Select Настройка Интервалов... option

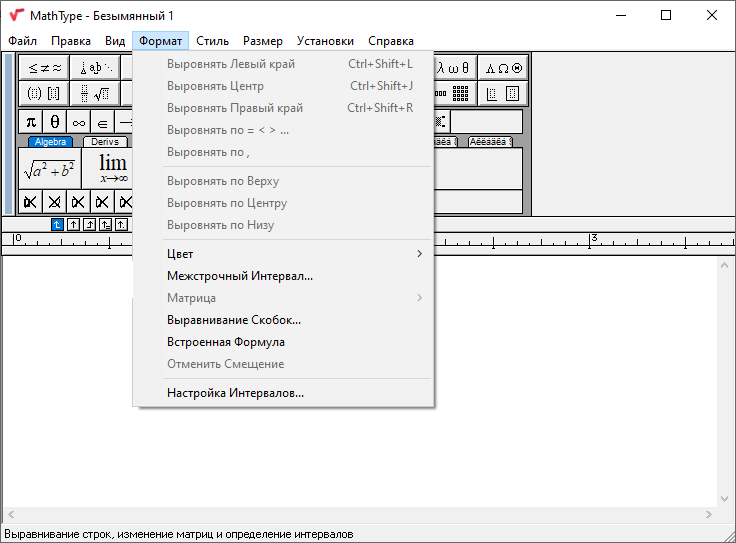[235, 393]
